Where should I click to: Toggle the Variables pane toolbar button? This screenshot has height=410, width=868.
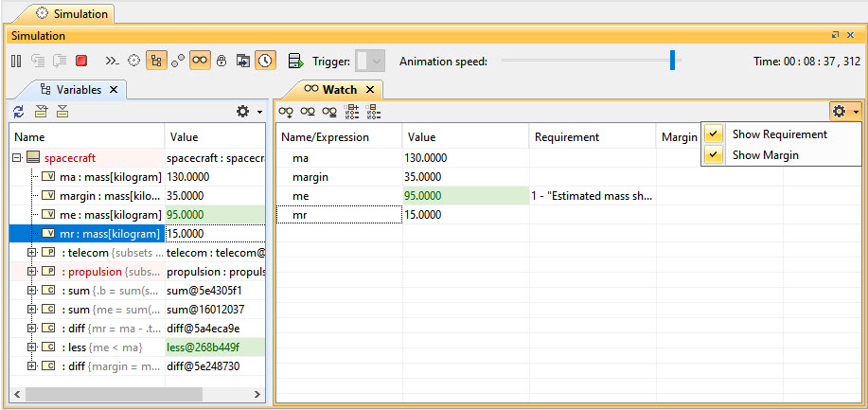coord(156,61)
